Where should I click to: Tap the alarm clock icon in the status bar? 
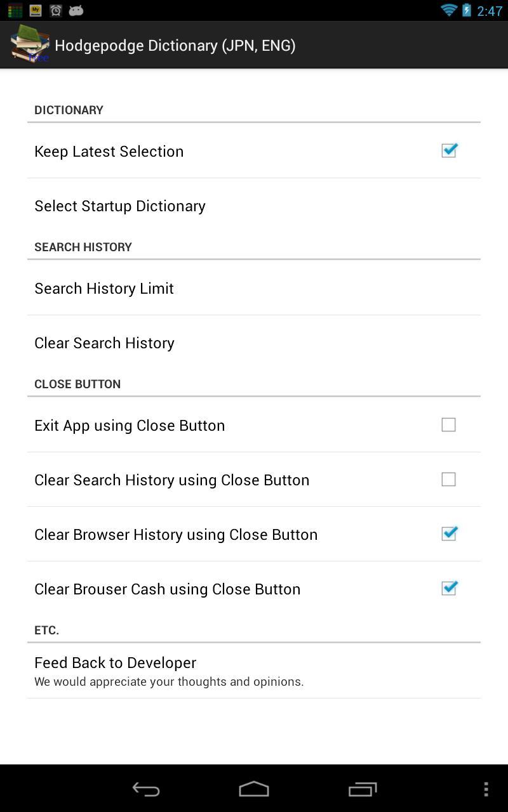click(x=55, y=10)
